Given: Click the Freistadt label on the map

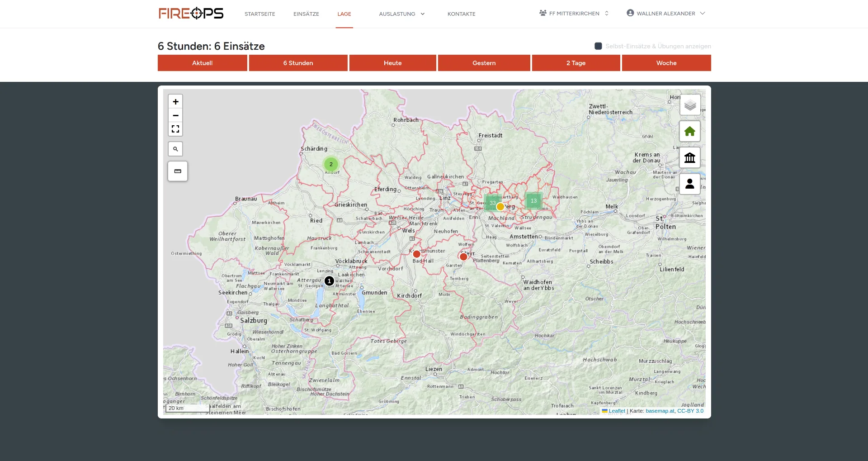Looking at the screenshot, I should [491, 135].
